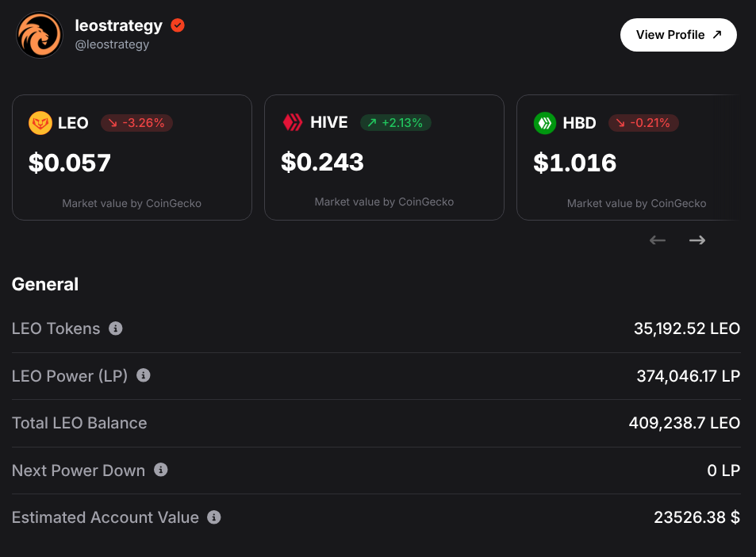This screenshot has width=756, height=557.
Task: Click the leostrategy lion avatar
Action: (40, 35)
